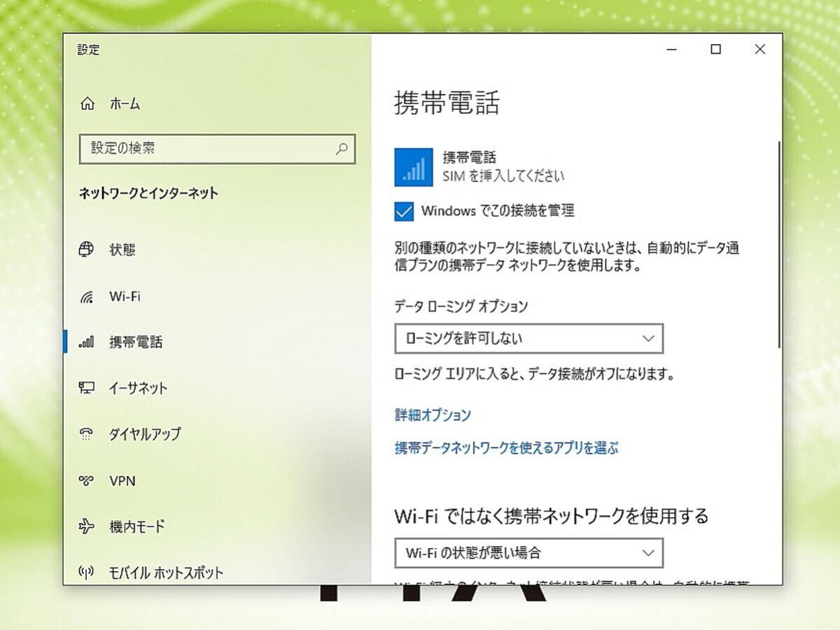Click the 設定の検索 search field
Image resolution: width=840 pixels, height=630 pixels.
coord(217,148)
